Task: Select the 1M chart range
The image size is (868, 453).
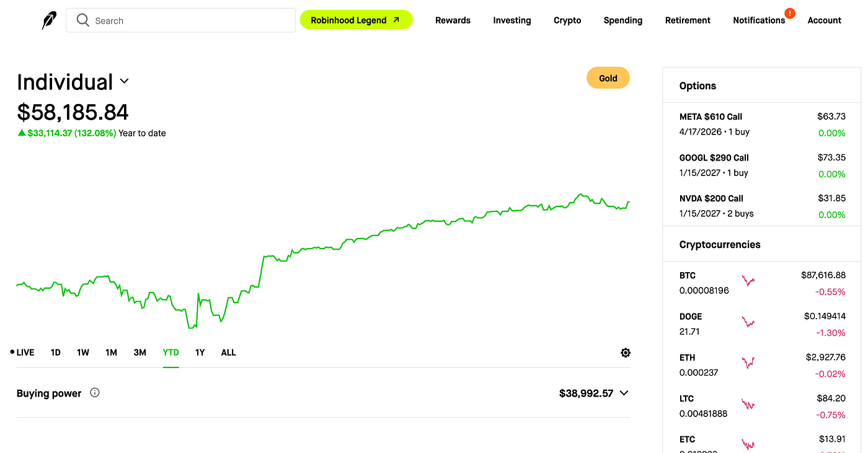Action: (x=111, y=353)
